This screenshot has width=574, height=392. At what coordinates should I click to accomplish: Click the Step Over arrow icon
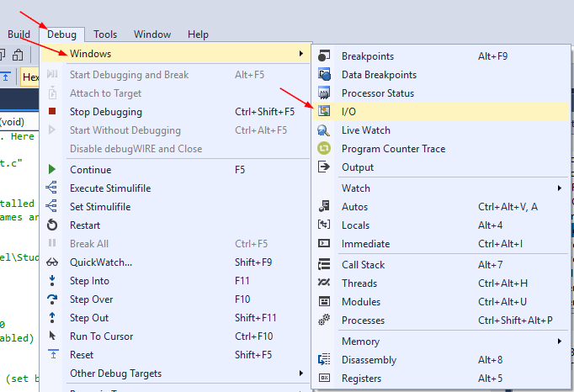(x=52, y=299)
